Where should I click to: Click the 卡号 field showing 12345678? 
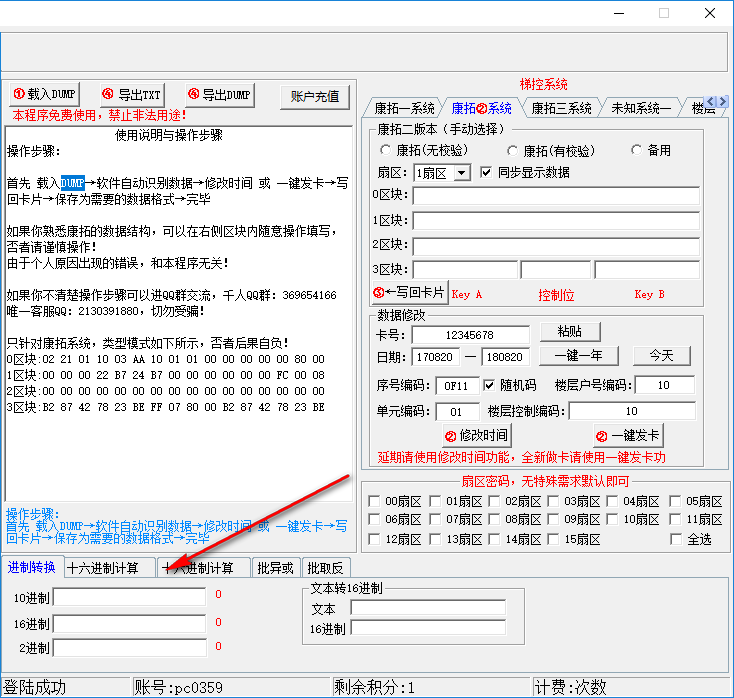click(470, 335)
